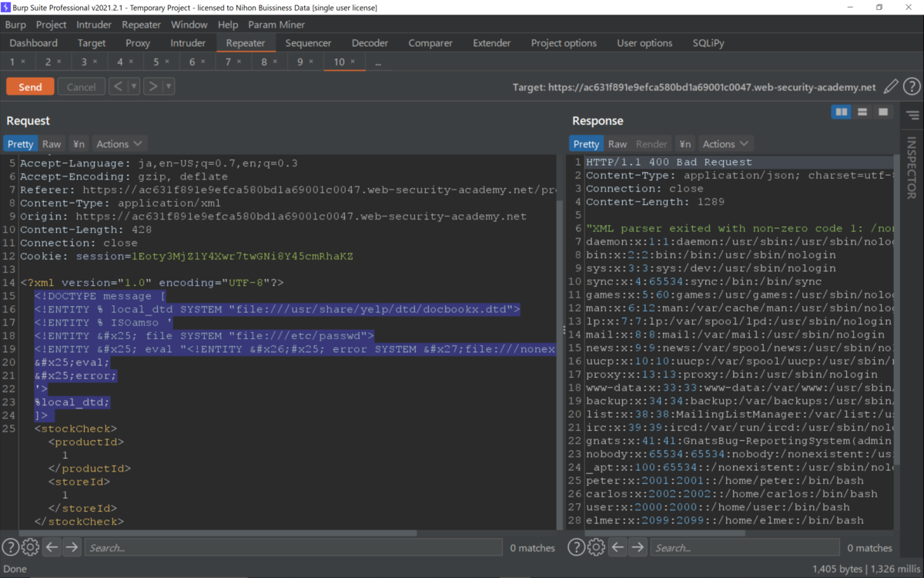The image size is (924, 578).
Task: Open help via the question mark icon near Target
Action: [912, 87]
